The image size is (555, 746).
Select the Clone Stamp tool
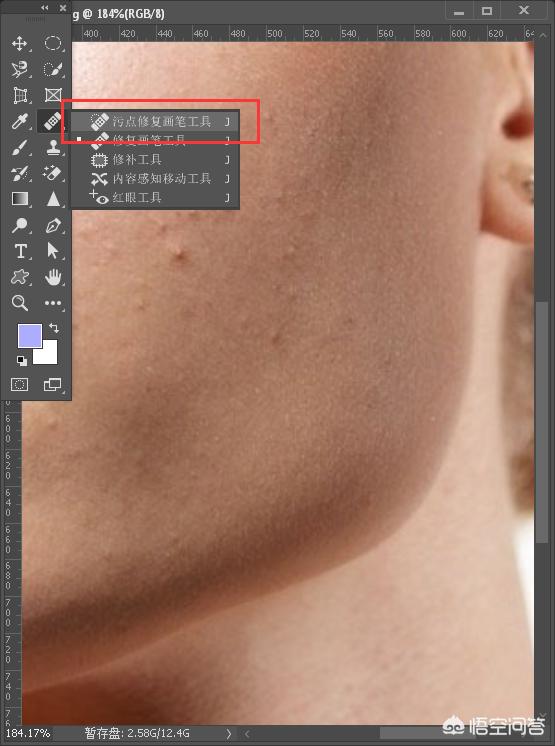[53, 147]
